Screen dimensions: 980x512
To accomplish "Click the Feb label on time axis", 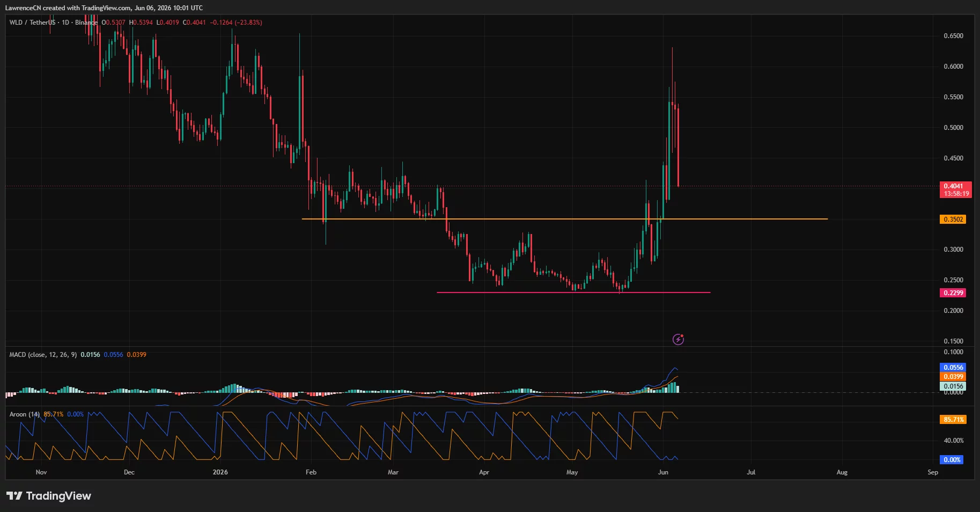I will click(x=311, y=472).
